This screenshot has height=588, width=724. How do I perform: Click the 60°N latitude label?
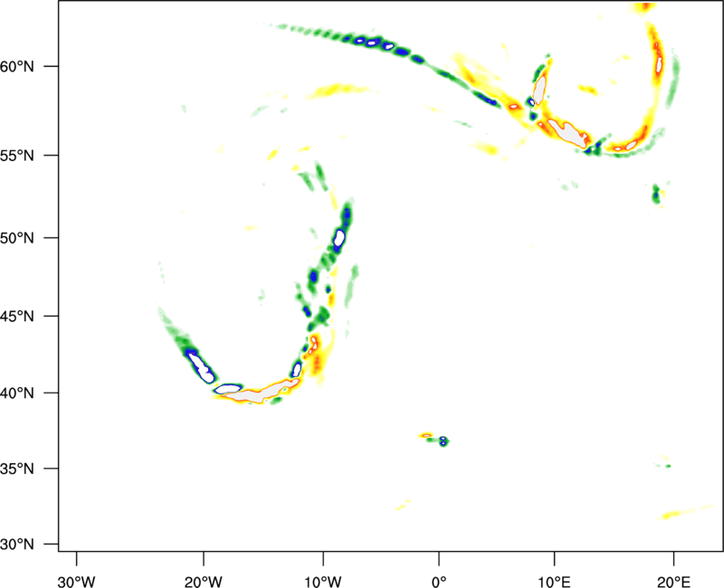coord(17,66)
